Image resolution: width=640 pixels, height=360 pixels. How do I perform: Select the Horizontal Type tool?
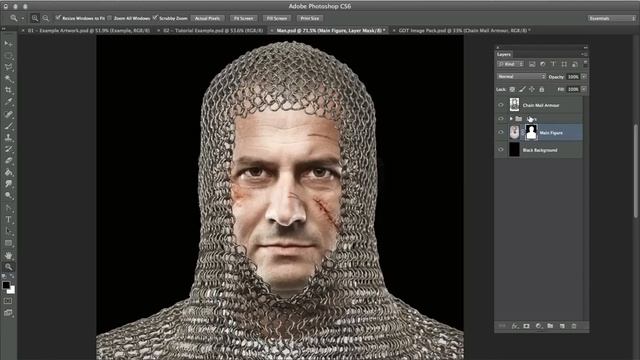tap(9, 220)
